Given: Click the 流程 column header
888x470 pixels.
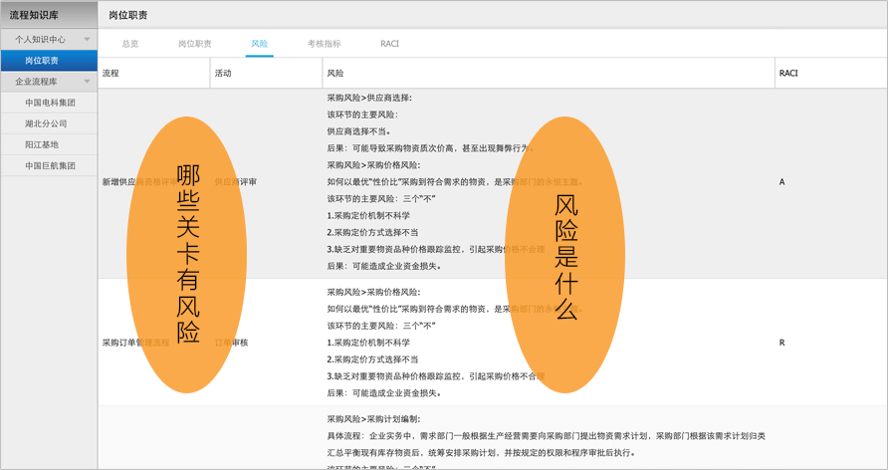Looking at the screenshot, I should coord(111,74).
